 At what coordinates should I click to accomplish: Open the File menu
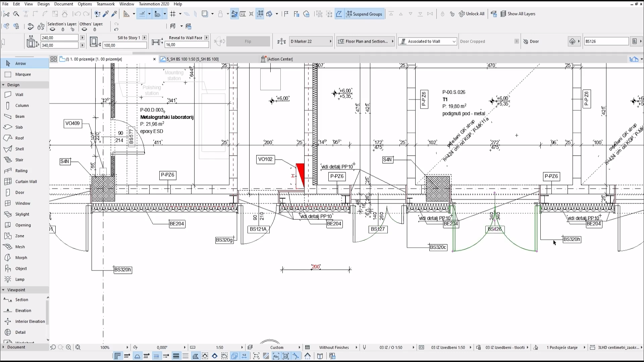tap(5, 4)
